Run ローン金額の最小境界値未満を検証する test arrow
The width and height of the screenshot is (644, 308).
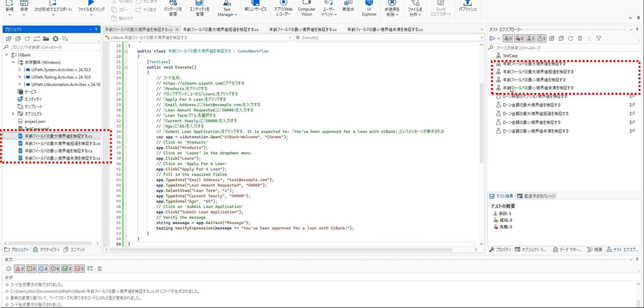[x=632, y=131]
